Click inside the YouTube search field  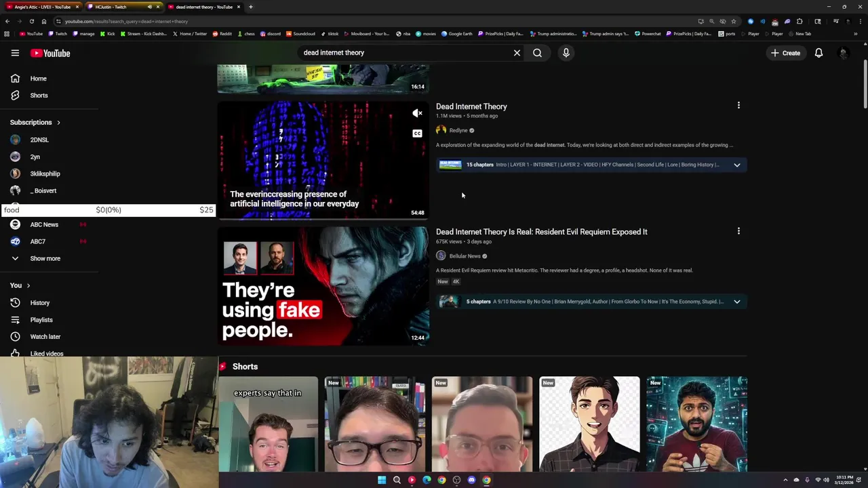[x=403, y=53]
